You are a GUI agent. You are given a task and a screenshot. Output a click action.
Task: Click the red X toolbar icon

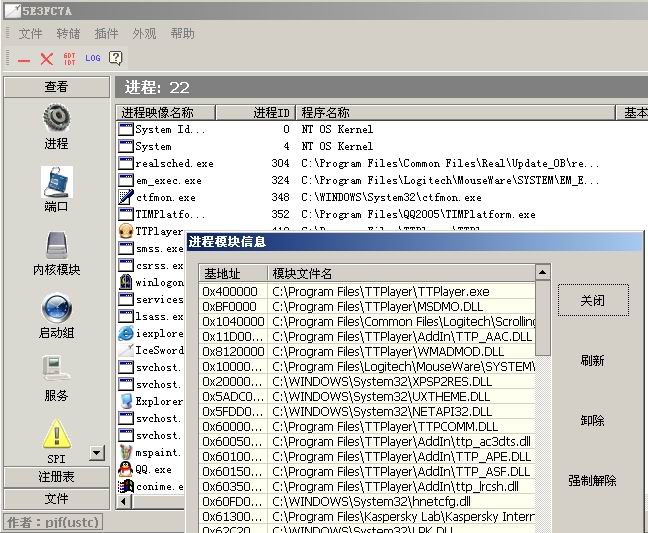click(x=47, y=59)
